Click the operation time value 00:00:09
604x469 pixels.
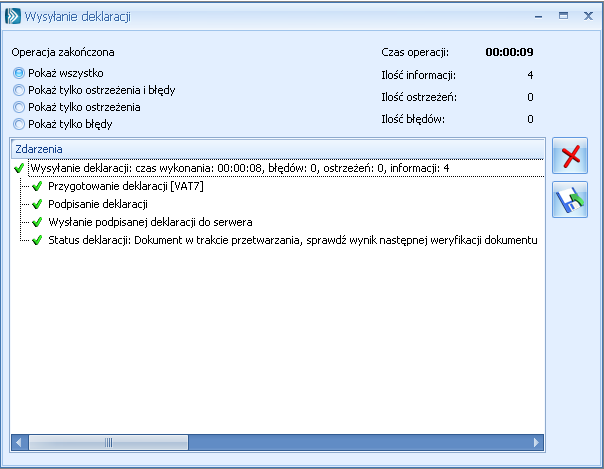click(x=509, y=52)
